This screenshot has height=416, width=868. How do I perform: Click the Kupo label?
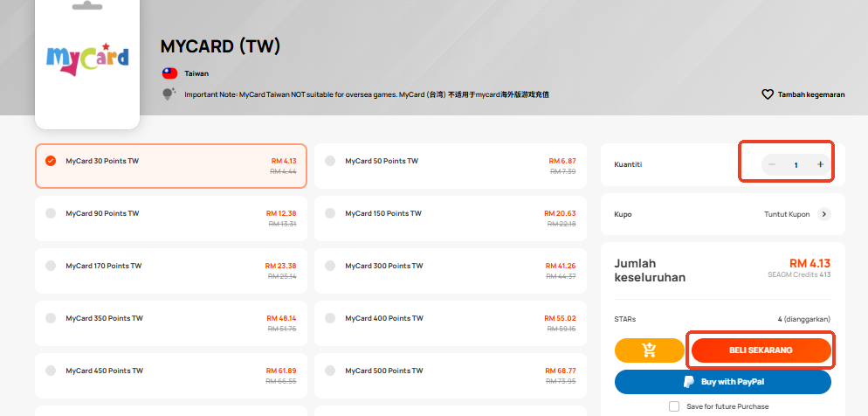click(x=623, y=214)
